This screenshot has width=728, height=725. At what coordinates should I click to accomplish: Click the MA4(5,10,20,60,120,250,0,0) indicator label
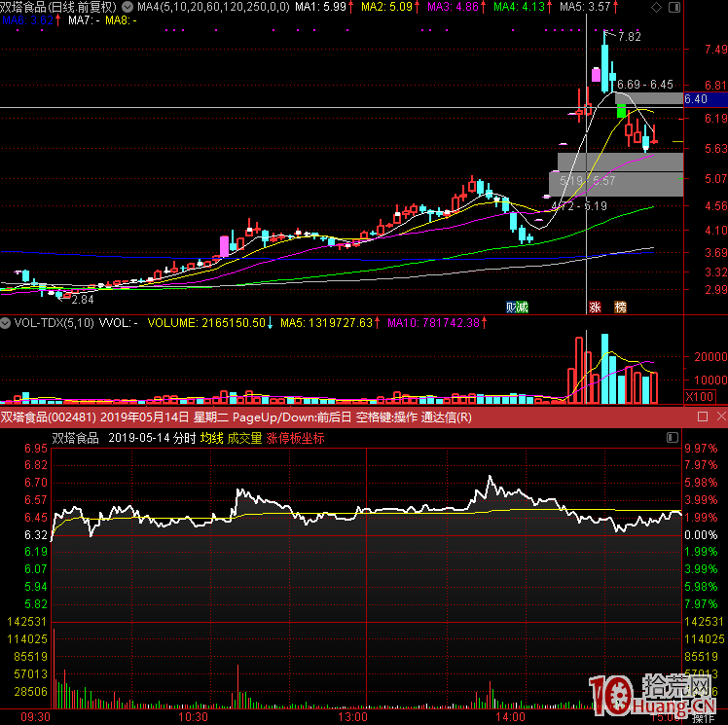click(x=213, y=7)
